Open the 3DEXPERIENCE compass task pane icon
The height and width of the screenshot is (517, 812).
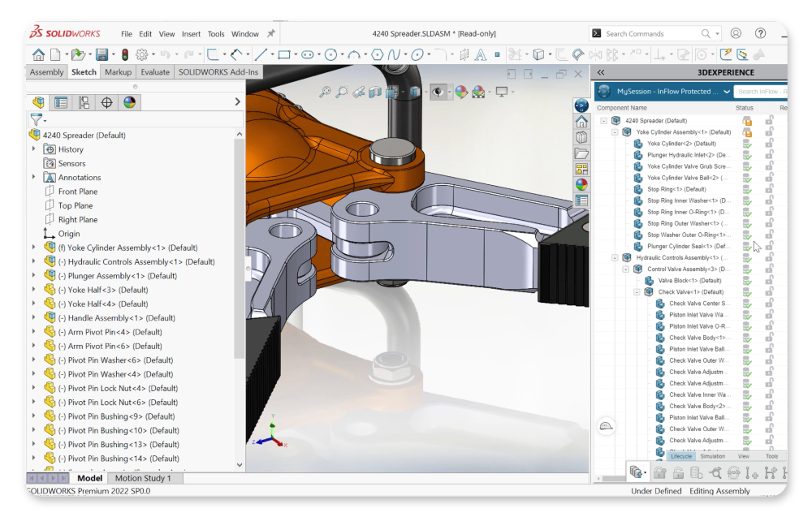point(581,106)
